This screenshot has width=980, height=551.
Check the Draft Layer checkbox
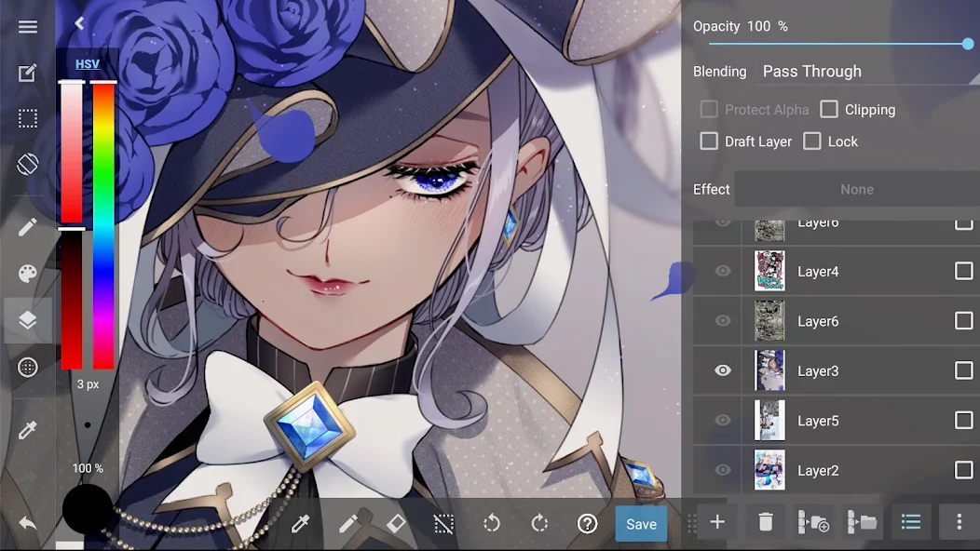pos(709,141)
